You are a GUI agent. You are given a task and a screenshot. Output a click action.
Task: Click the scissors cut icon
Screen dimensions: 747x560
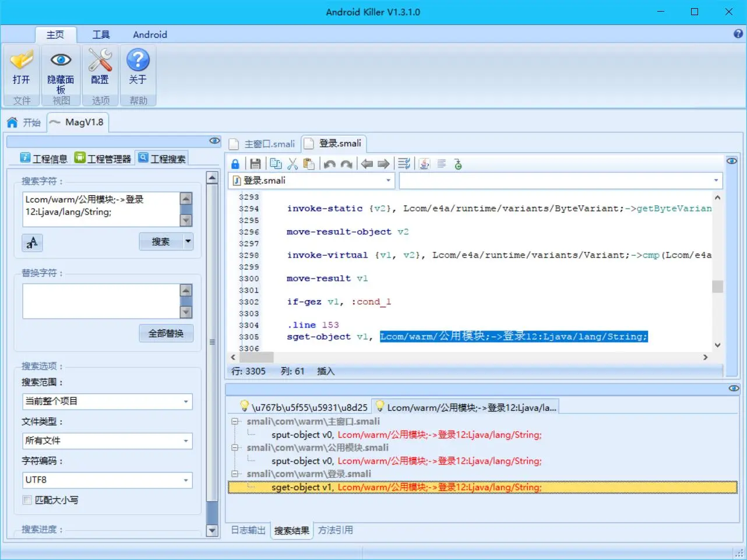[x=293, y=164]
